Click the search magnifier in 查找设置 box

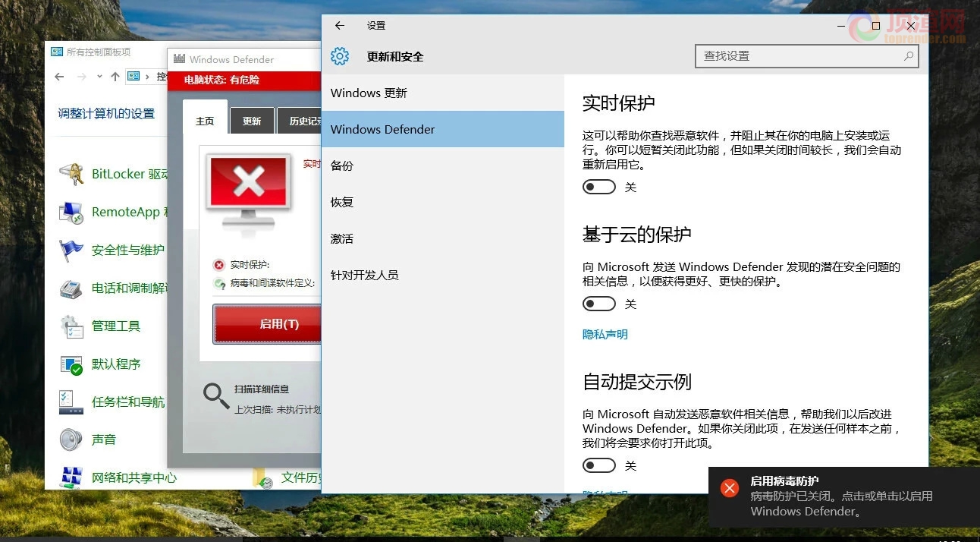(908, 56)
